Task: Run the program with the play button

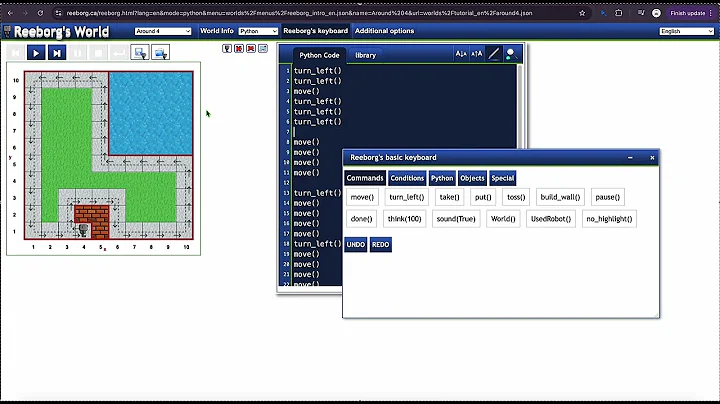Action: [36, 53]
